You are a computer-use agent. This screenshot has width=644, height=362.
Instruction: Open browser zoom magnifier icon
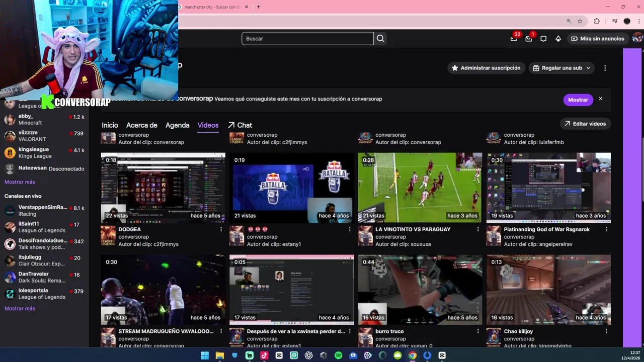click(x=569, y=21)
